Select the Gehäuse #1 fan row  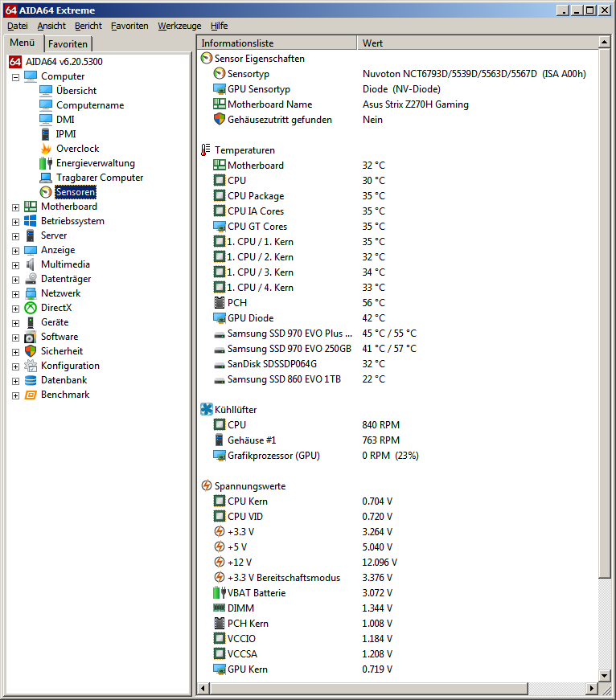point(397,440)
